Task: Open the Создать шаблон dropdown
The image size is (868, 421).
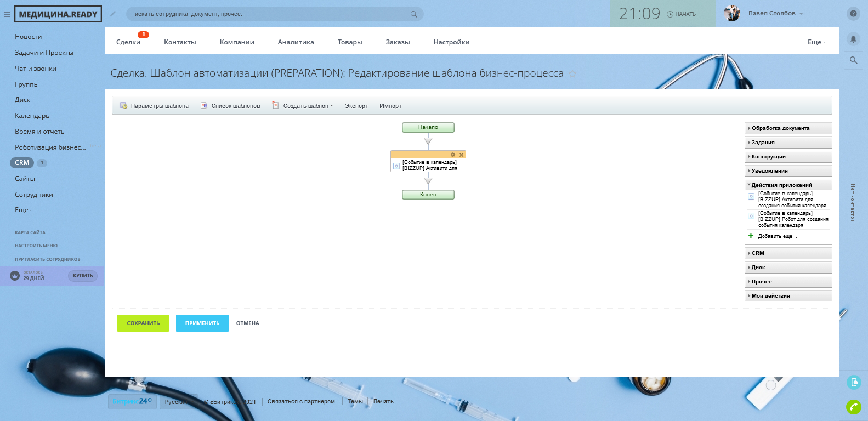Action: coord(308,106)
